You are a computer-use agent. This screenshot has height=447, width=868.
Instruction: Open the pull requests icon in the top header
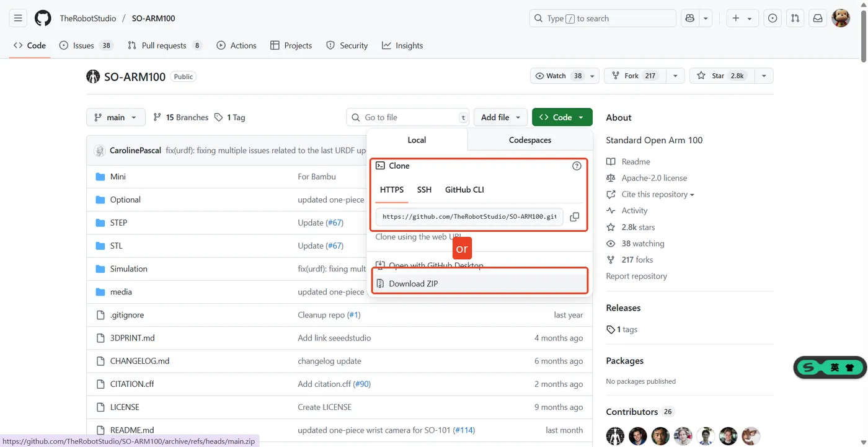(x=795, y=18)
